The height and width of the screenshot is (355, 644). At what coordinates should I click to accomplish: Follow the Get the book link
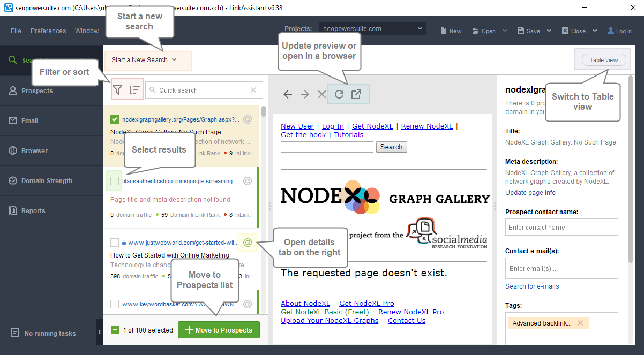(303, 134)
